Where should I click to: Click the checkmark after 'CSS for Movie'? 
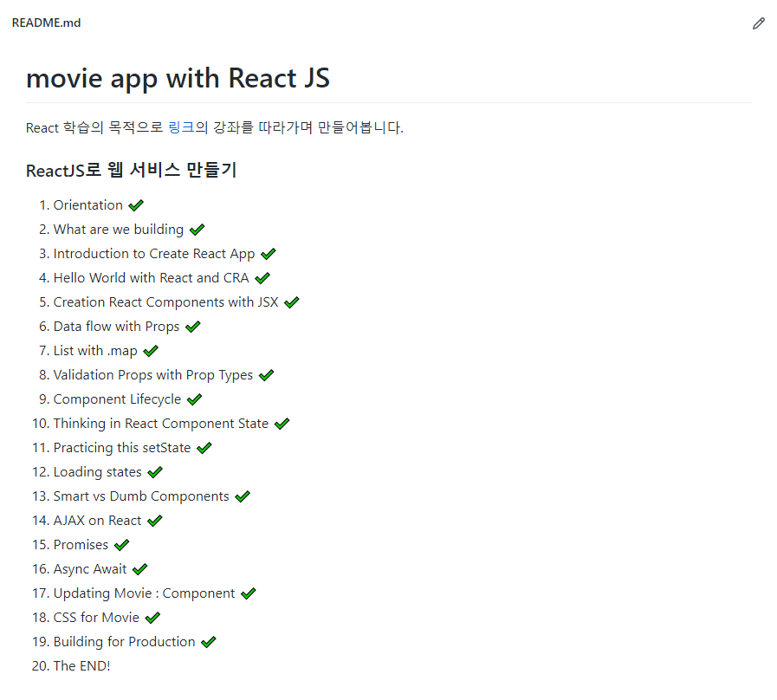click(152, 618)
